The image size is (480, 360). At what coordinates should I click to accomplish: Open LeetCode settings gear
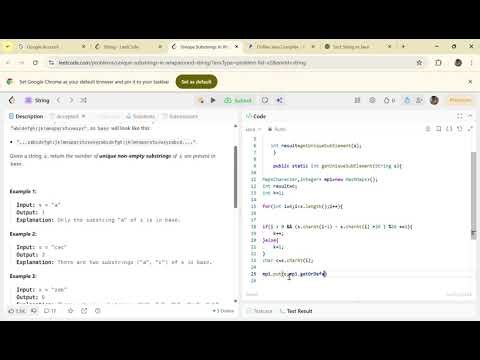[372, 100]
